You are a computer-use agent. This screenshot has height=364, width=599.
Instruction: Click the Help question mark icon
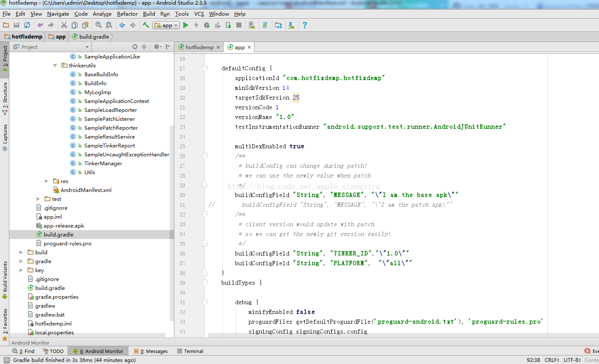coord(305,25)
